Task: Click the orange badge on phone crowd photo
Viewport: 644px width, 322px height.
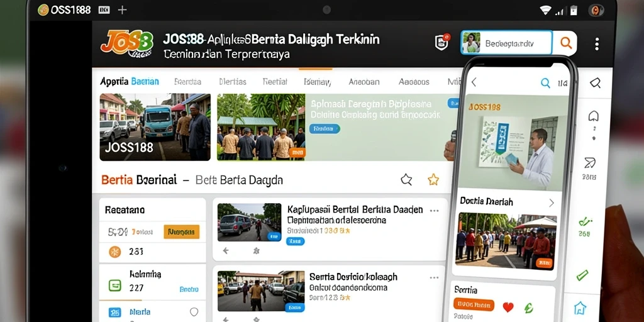Action: point(544,263)
